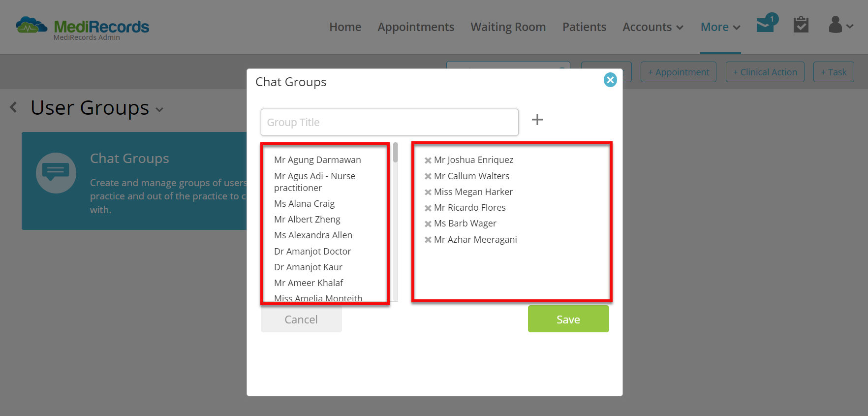Close the Chat Groups dialog
Viewport: 868px width, 416px height.
click(x=610, y=80)
